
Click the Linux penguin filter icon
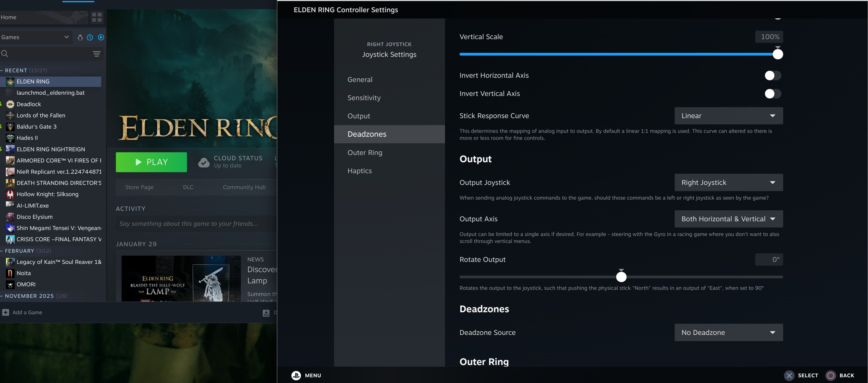[80, 37]
